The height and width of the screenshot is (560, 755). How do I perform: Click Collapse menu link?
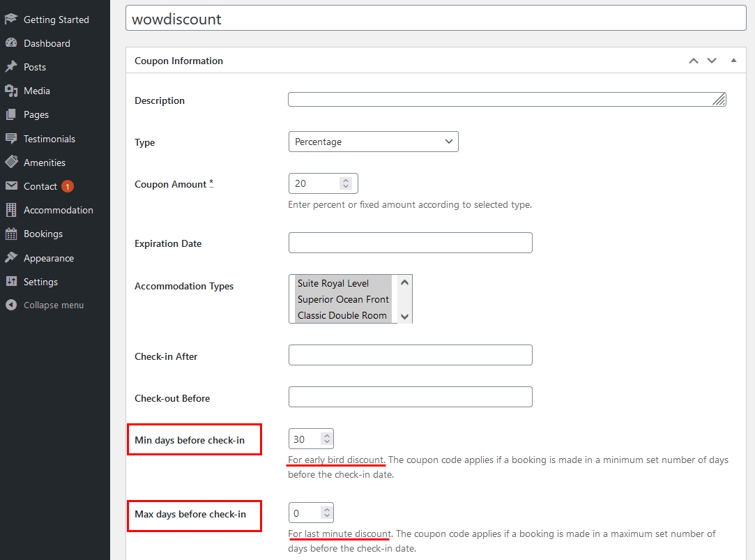point(54,305)
